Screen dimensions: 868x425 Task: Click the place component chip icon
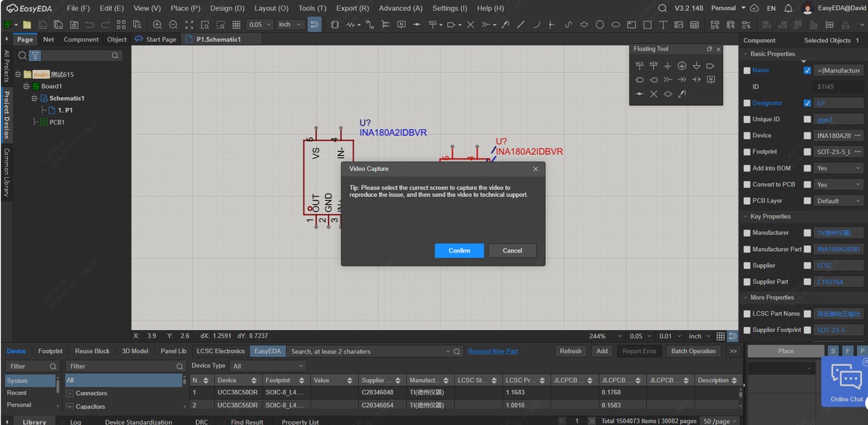click(x=335, y=24)
